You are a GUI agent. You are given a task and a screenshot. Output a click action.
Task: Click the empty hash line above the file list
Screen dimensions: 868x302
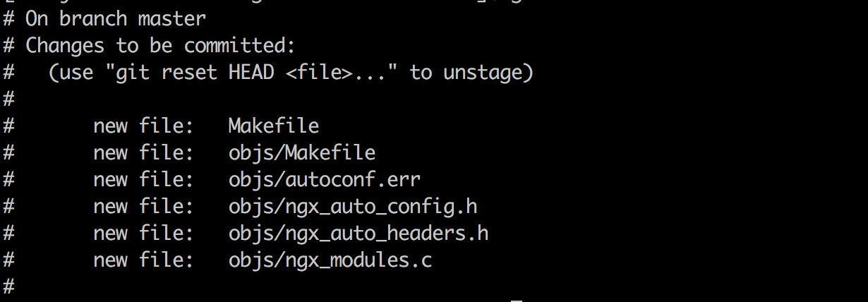tap(8, 99)
